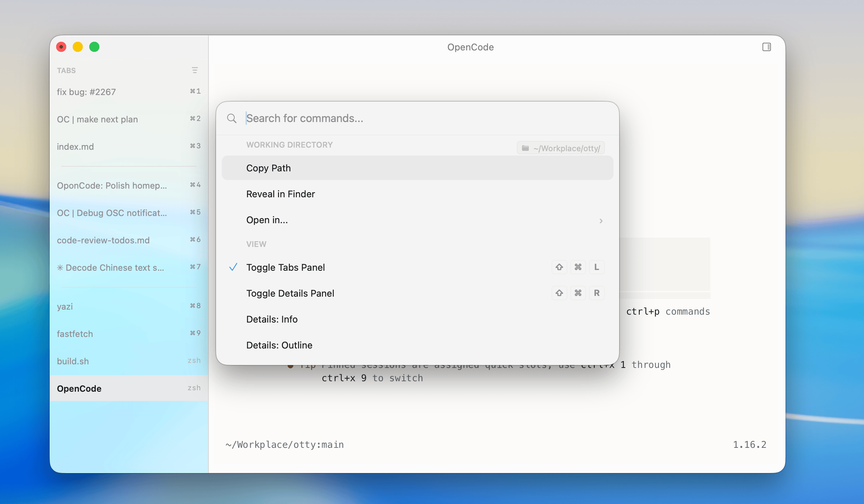Click the L key badge shortcut
Screen dimensions: 864x504
[x=597, y=267]
